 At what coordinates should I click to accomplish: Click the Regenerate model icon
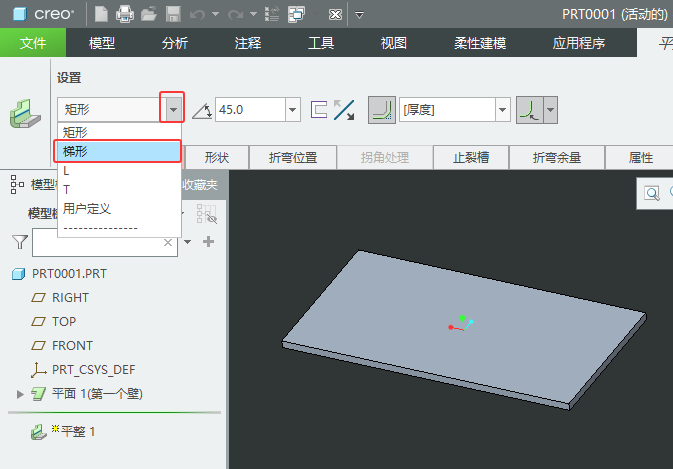[272, 14]
